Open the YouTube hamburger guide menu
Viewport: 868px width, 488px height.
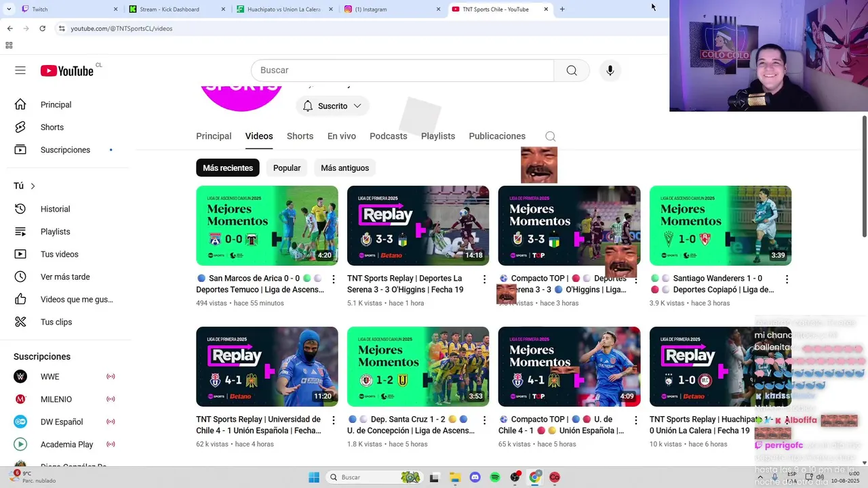click(20, 70)
